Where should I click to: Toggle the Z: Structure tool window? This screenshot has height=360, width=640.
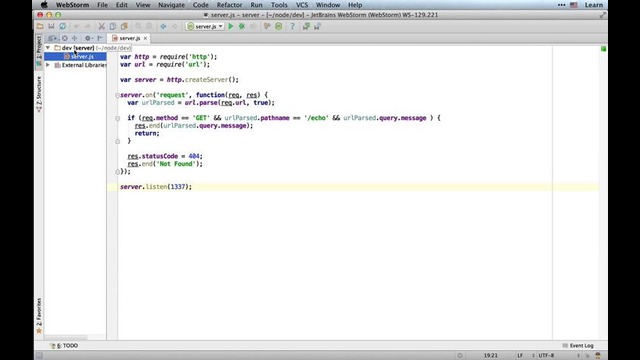39,95
